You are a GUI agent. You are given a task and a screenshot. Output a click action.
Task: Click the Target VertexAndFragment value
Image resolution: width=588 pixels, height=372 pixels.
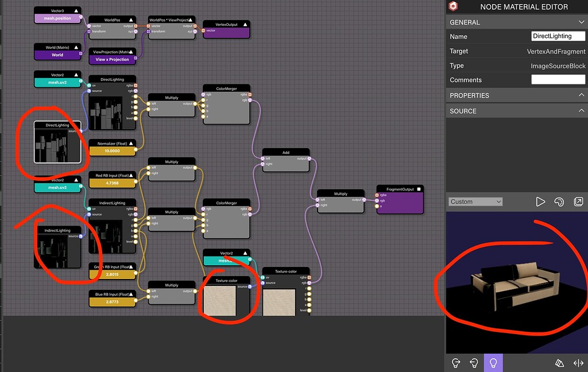pos(556,51)
